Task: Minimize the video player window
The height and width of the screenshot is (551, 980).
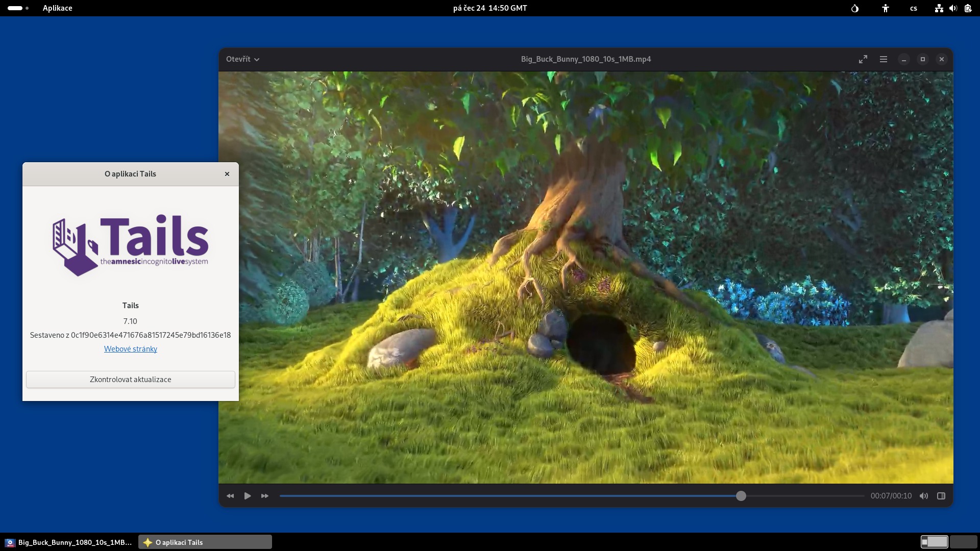Action: tap(904, 59)
